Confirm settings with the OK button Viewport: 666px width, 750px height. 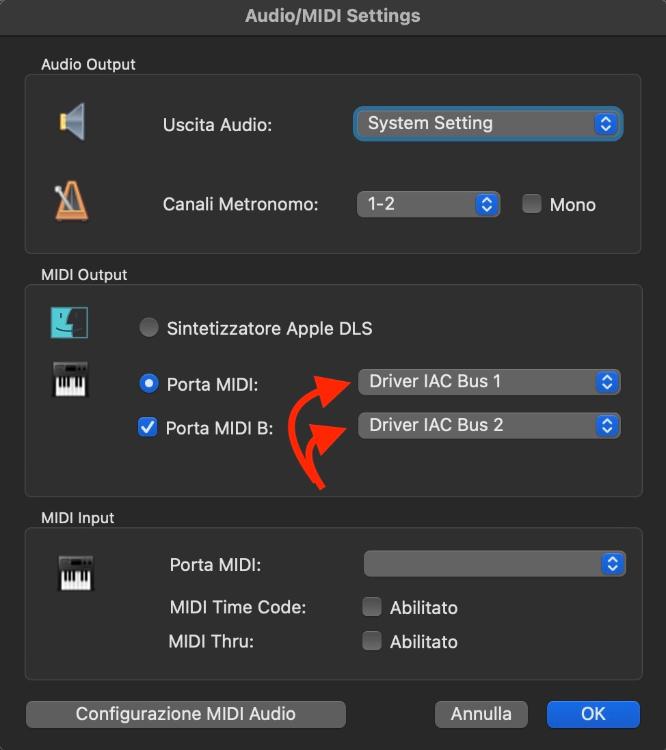593,714
